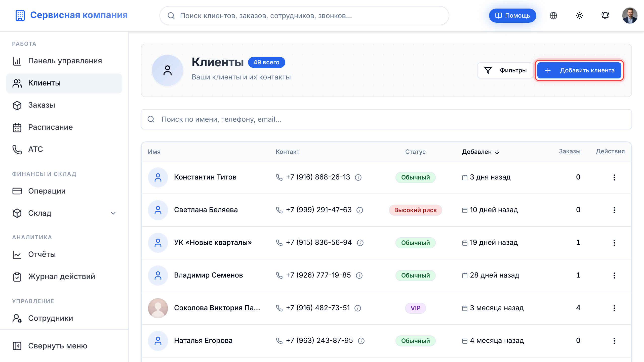Click Добавить клиента button
This screenshot has height=362, width=644.
pyautogui.click(x=579, y=70)
